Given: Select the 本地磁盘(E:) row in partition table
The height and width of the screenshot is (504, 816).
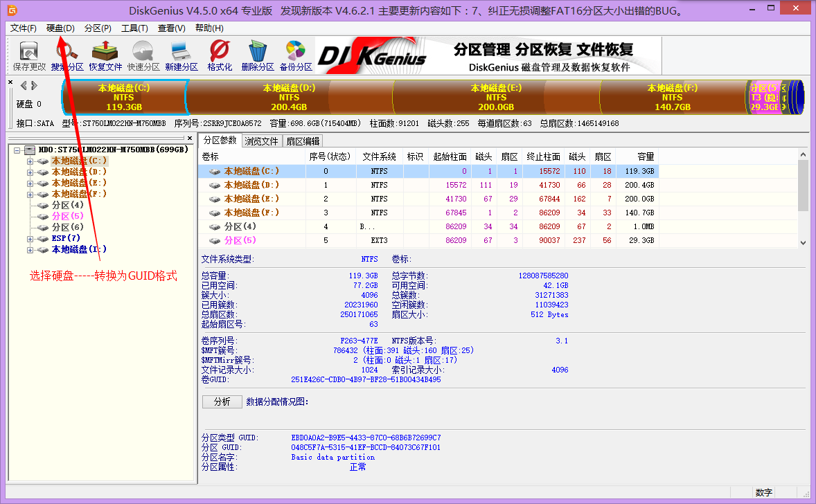Looking at the screenshot, I should tap(428, 199).
